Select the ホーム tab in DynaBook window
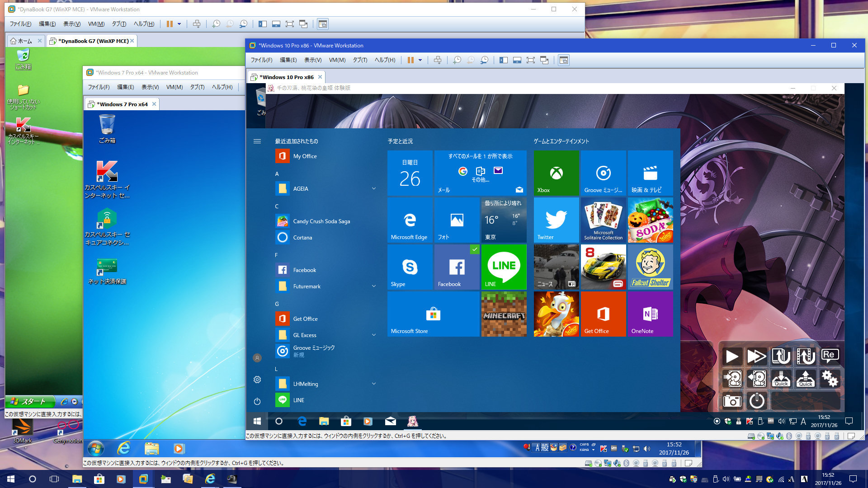The width and height of the screenshot is (868, 488). coord(25,41)
